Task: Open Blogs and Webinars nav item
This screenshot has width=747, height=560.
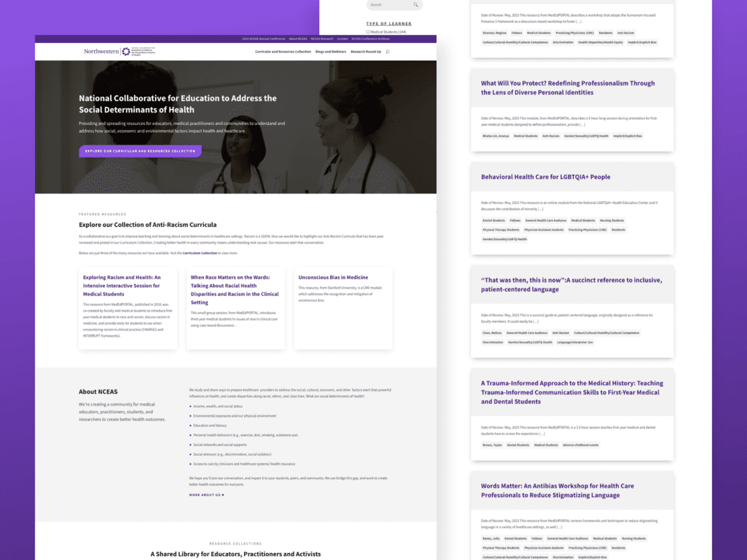Action: click(331, 52)
